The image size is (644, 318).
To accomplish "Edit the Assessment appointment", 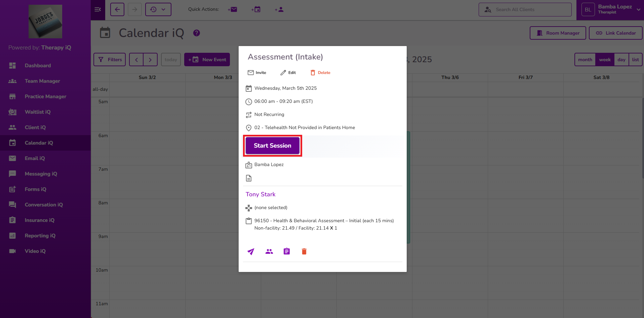I will click(288, 73).
